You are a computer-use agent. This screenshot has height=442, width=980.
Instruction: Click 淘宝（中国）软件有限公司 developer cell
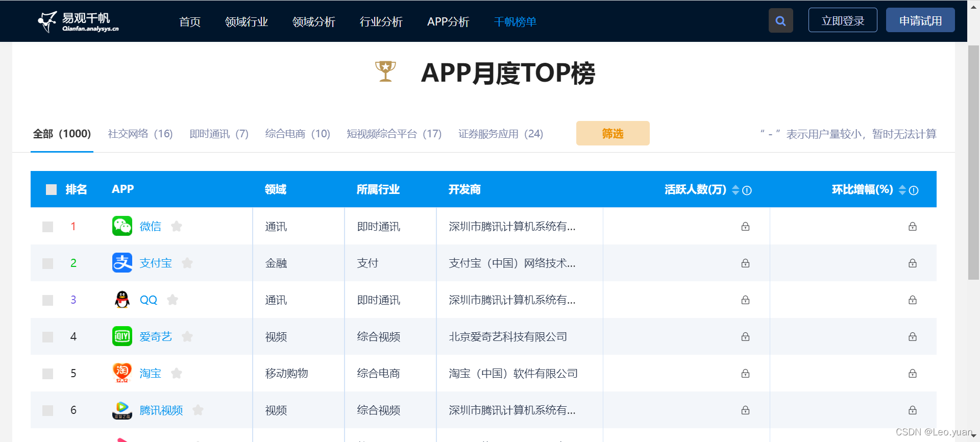[x=513, y=373]
